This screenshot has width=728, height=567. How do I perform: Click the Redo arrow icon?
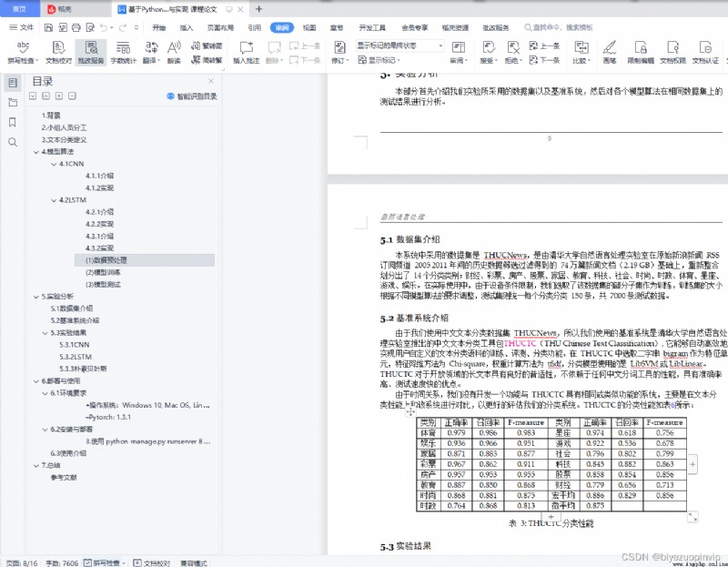click(x=123, y=28)
